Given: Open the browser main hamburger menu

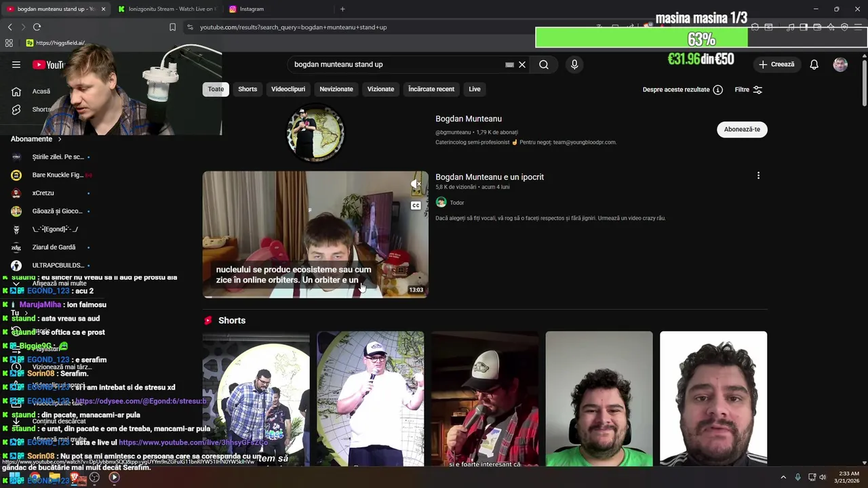Looking at the screenshot, I should point(859,27).
